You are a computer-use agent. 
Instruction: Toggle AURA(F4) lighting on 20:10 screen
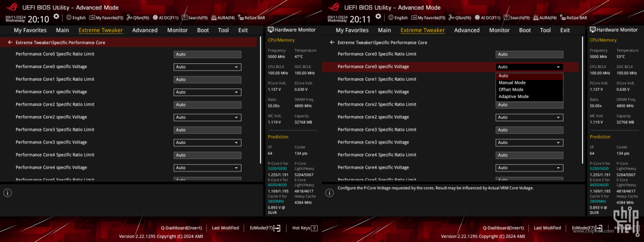[222, 18]
